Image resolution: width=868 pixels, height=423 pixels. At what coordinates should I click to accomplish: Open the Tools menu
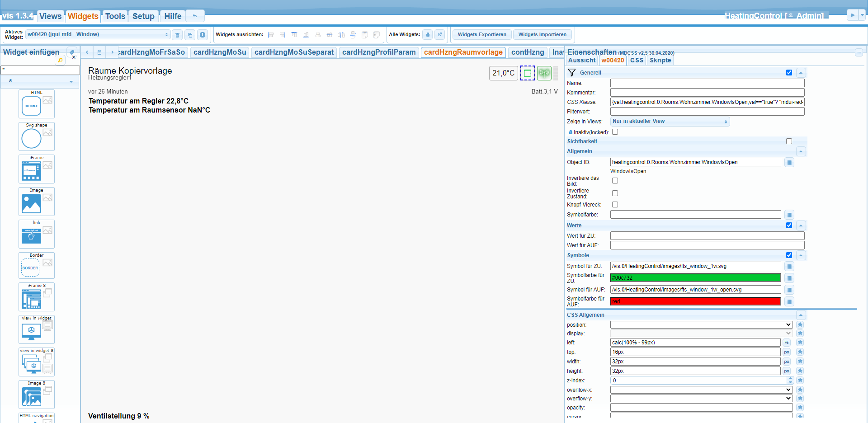point(115,16)
